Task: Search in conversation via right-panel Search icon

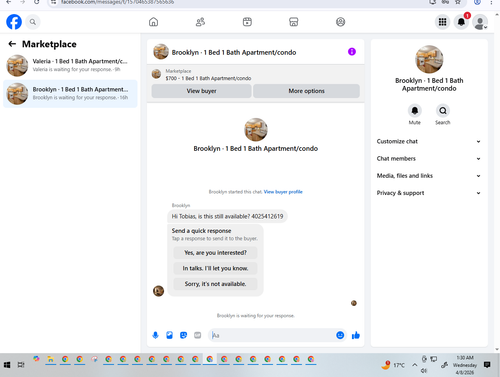Action: [x=443, y=110]
